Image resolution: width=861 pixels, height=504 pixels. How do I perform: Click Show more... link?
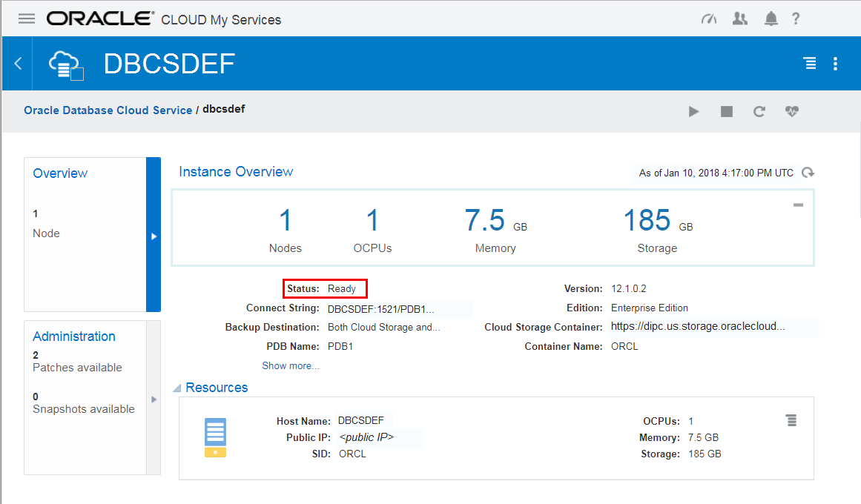click(291, 365)
